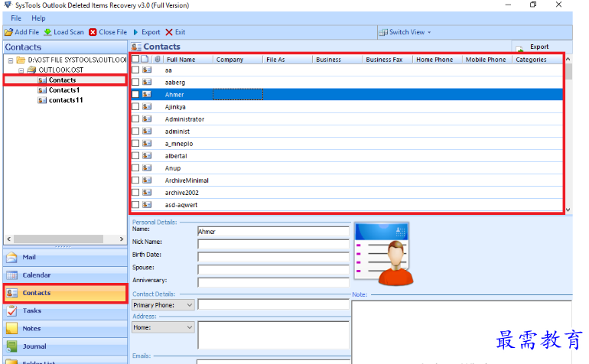
Task: Check the box for contact ArchiveMinimal
Action: pos(135,180)
